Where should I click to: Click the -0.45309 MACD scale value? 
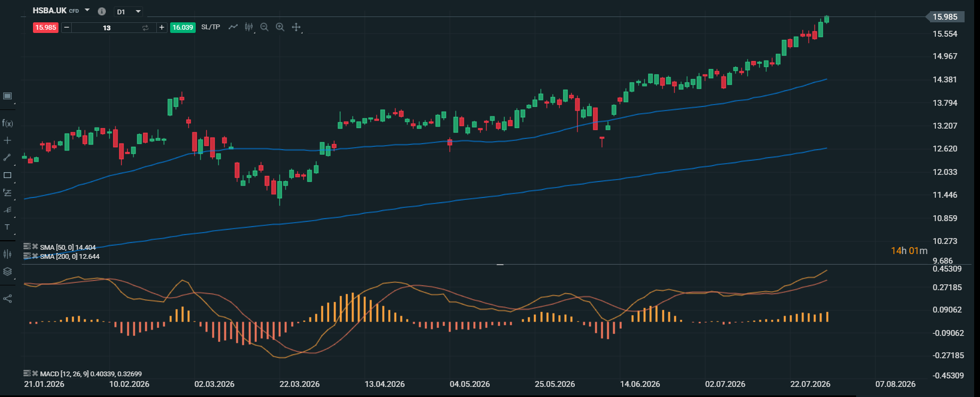point(948,376)
